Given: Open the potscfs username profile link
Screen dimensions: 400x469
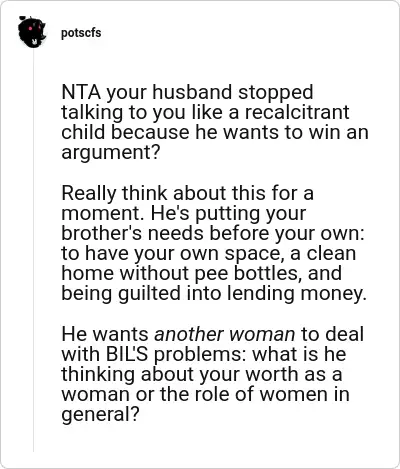Looking at the screenshot, I should [x=81, y=33].
